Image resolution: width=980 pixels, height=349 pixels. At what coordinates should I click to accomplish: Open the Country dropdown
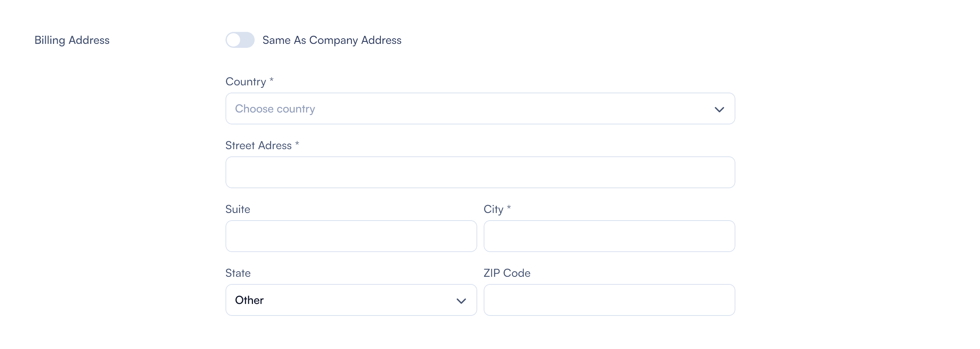pos(480,108)
